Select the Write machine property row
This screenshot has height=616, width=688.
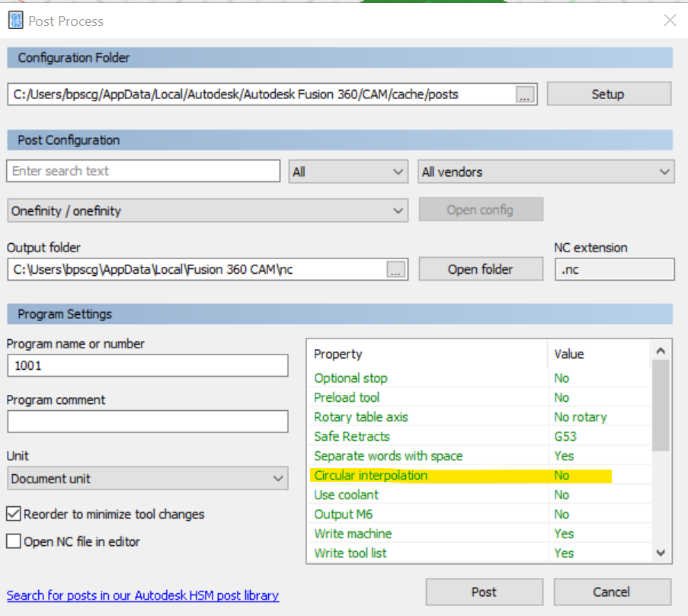pos(479,534)
